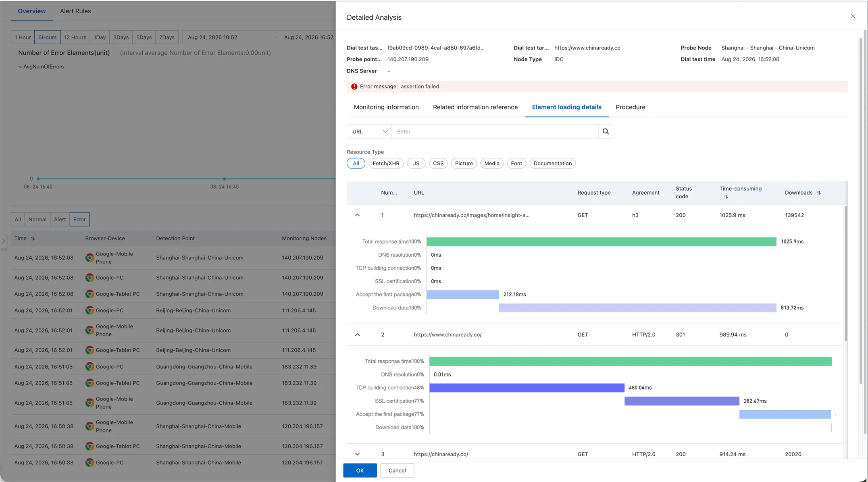Filter resources by Documentation
Screen dimensions: 868x482
(552, 163)
